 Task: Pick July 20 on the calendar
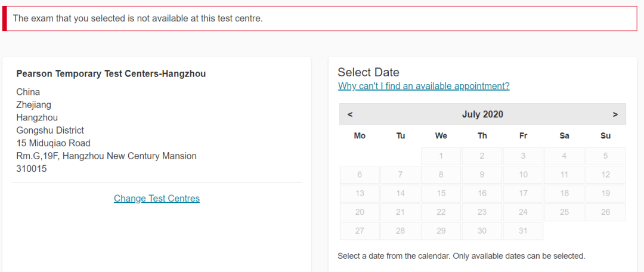point(360,212)
